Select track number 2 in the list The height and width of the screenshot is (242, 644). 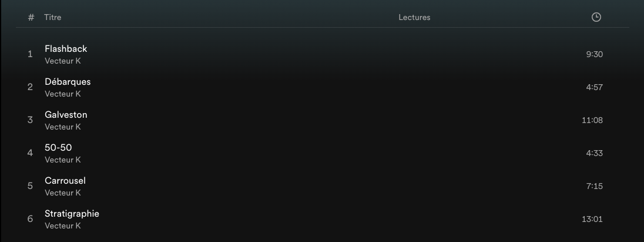tap(30, 87)
